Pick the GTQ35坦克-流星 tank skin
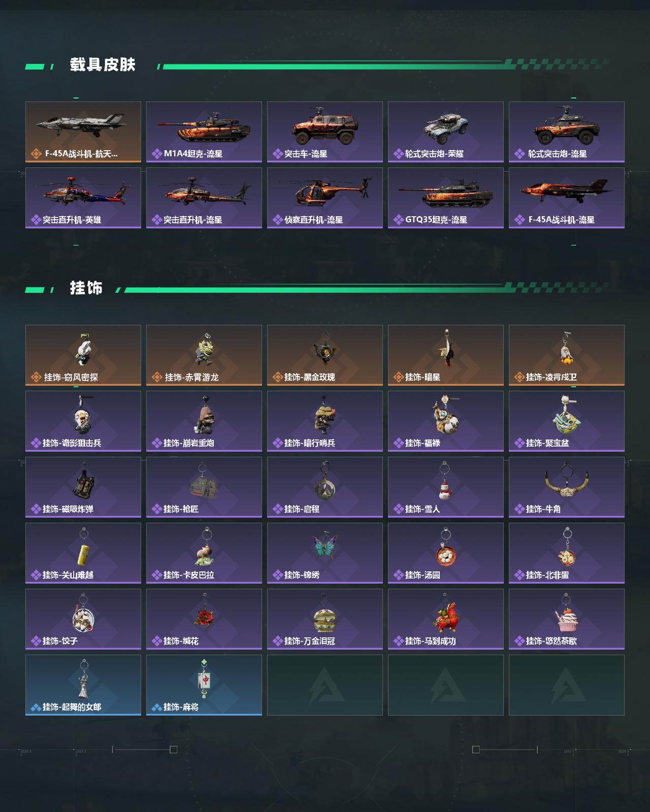Viewport: 650px width, 812px height. pos(446,198)
